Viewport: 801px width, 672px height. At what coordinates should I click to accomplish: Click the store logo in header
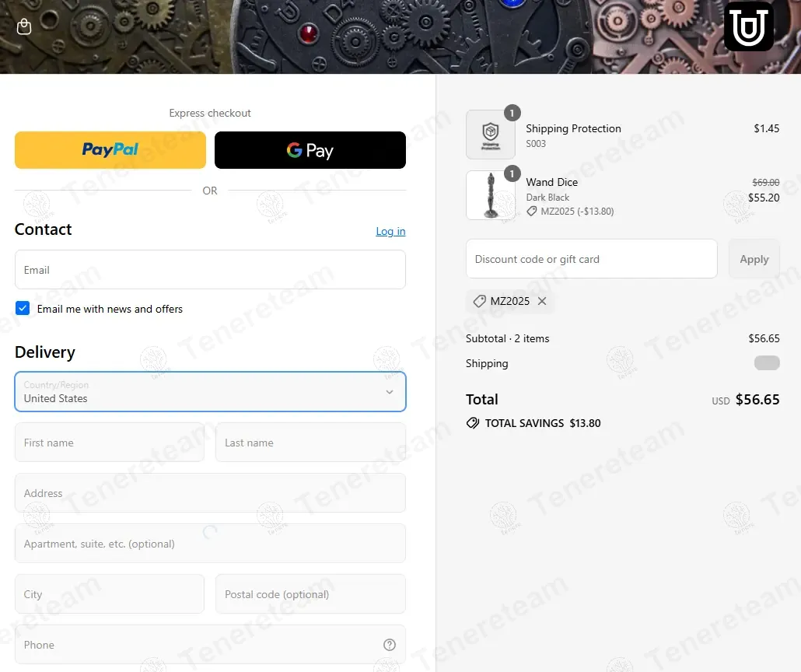pyautogui.click(x=748, y=26)
